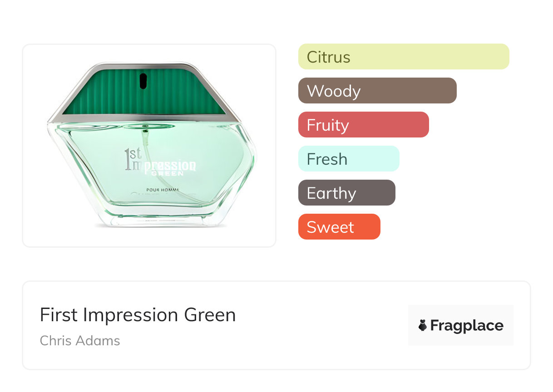Click the silver metal band on the bottle
The width and height of the screenshot is (553, 392).
[x=144, y=118]
